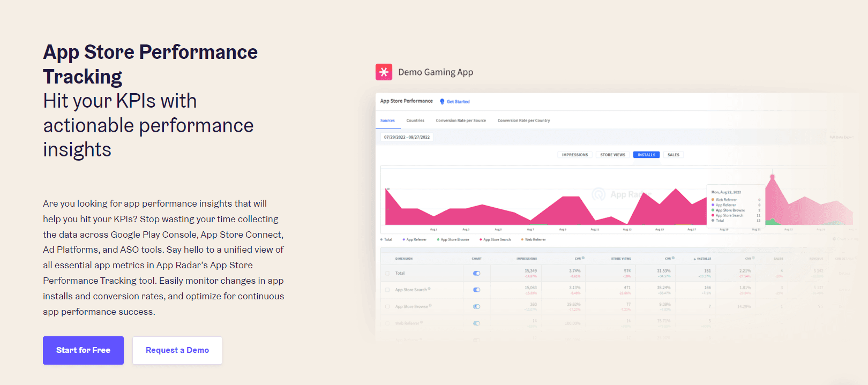This screenshot has width=868, height=385.
Task: Open the date range picker 07/29/2022 - 08/27/2022
Action: [407, 137]
